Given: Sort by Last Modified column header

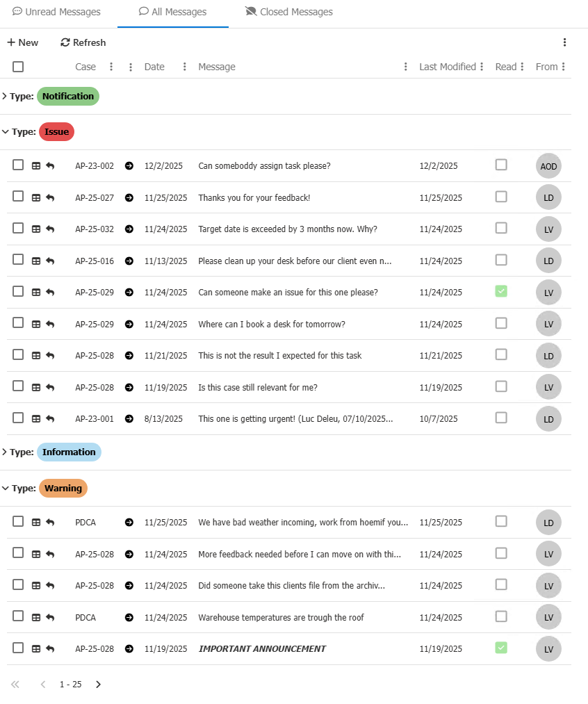Looking at the screenshot, I should coord(448,67).
